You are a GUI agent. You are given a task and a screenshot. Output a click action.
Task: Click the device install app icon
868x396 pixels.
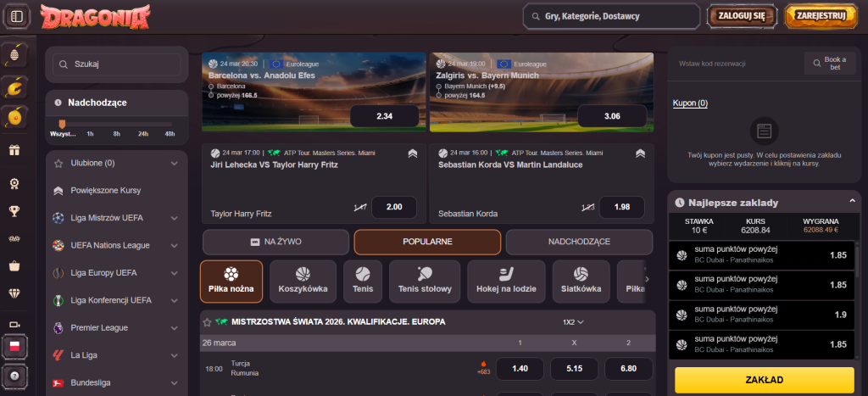[x=15, y=325]
